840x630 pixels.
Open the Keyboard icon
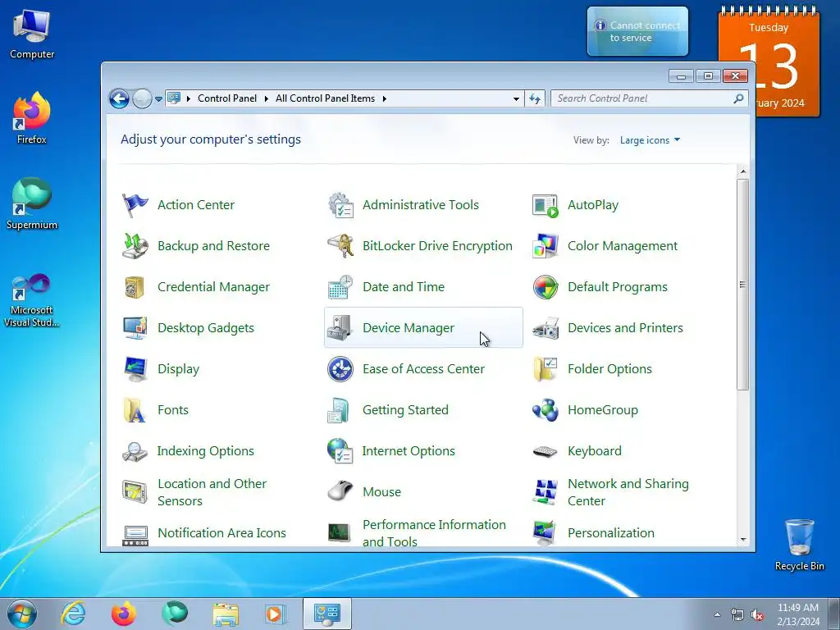(x=546, y=451)
